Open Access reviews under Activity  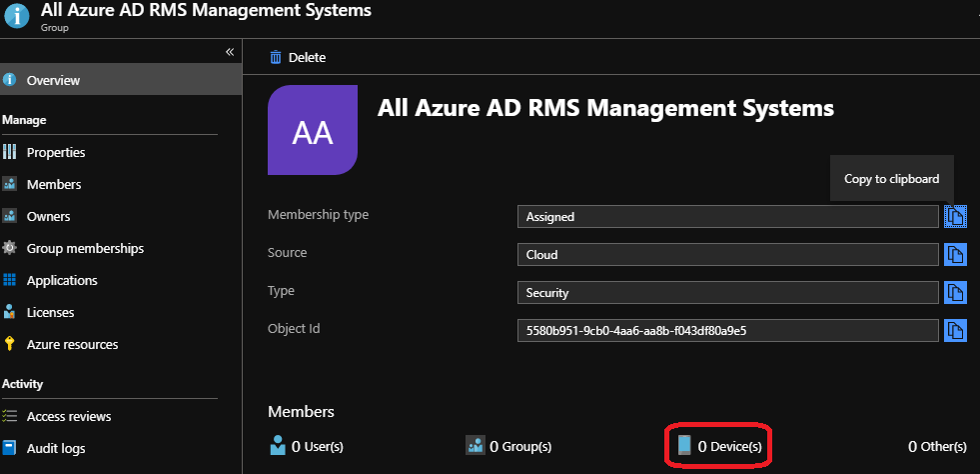pos(69,416)
